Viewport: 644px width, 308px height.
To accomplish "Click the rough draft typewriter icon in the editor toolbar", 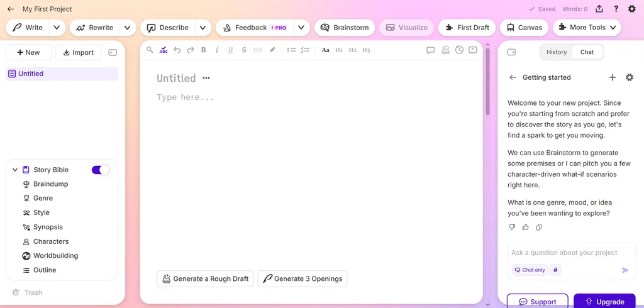I will coord(445,50).
